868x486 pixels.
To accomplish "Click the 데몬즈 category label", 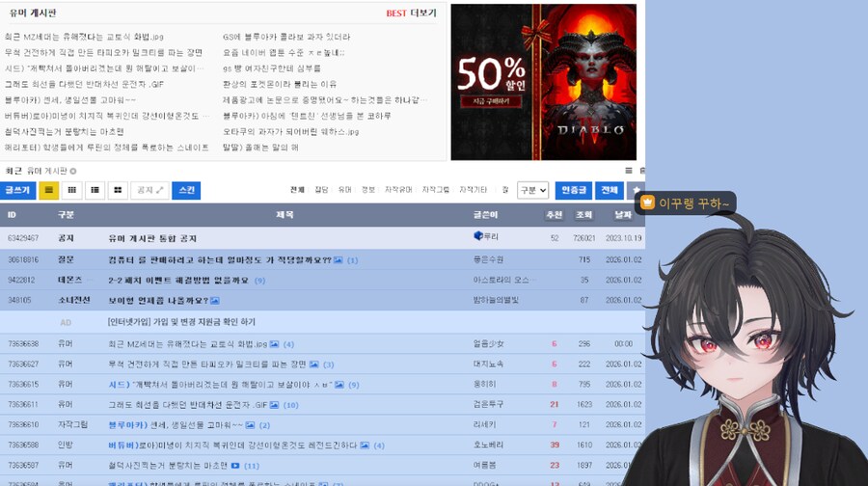I will pos(69,280).
